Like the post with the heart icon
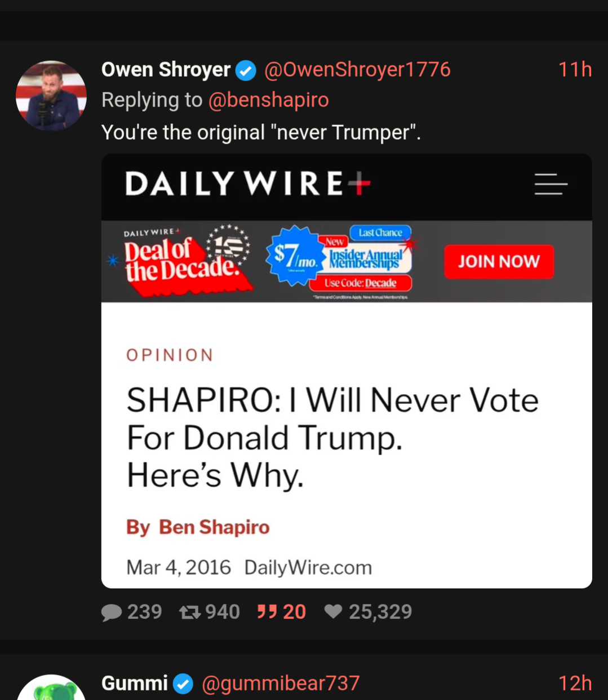The image size is (608, 700). (x=334, y=611)
